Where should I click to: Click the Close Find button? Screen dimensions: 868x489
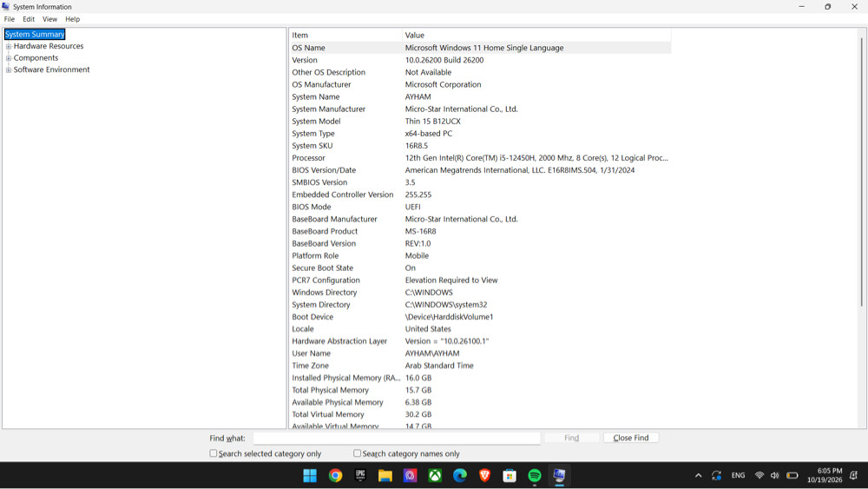[x=630, y=438]
